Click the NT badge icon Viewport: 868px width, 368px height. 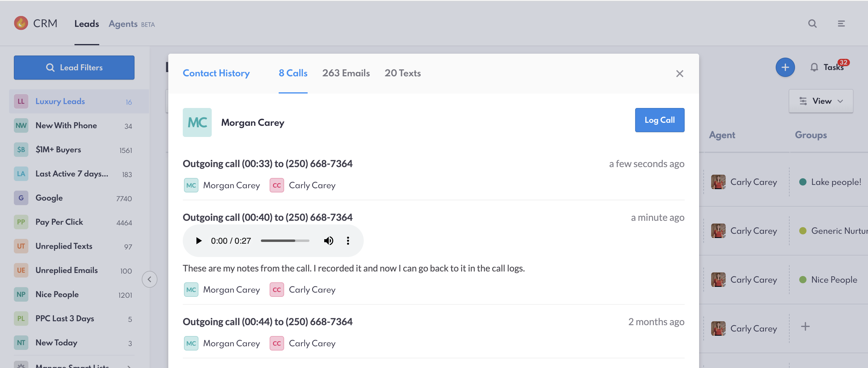[x=21, y=343]
